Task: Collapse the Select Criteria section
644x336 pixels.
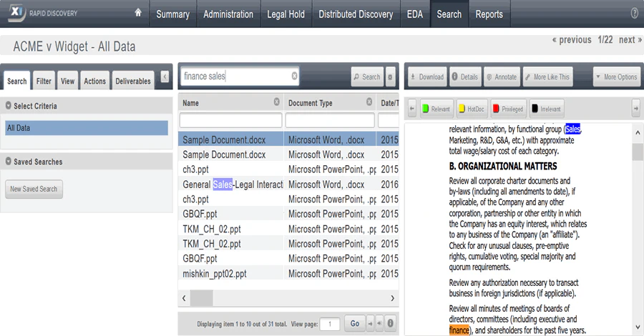Action: click(8, 105)
